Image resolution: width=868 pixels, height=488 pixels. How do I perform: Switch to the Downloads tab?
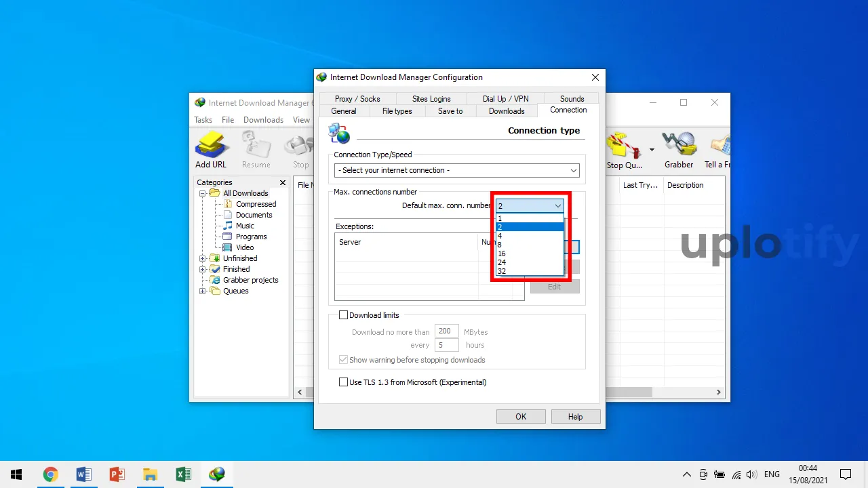coord(507,111)
